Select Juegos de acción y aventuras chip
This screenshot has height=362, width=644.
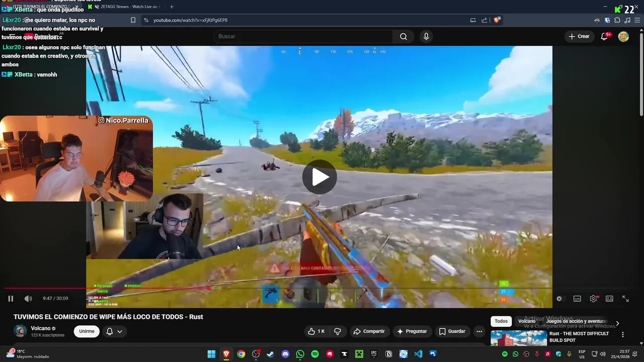pos(576,321)
